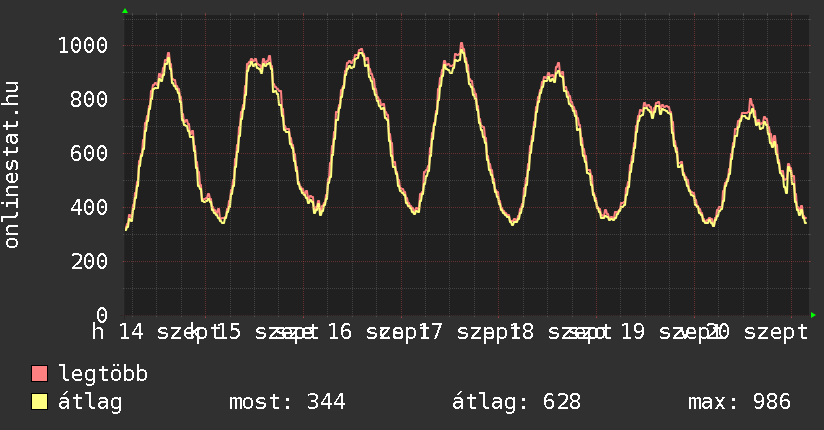
Task: Click the 'átlag: 628' statistic
Action: pyautogui.click(x=516, y=402)
